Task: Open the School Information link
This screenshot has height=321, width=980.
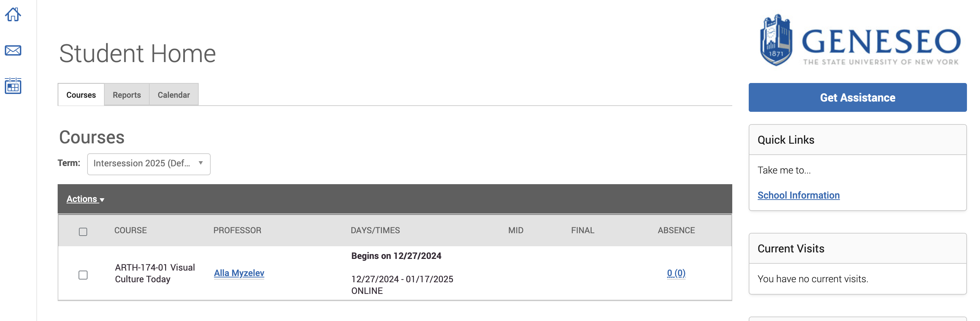Action: 798,195
